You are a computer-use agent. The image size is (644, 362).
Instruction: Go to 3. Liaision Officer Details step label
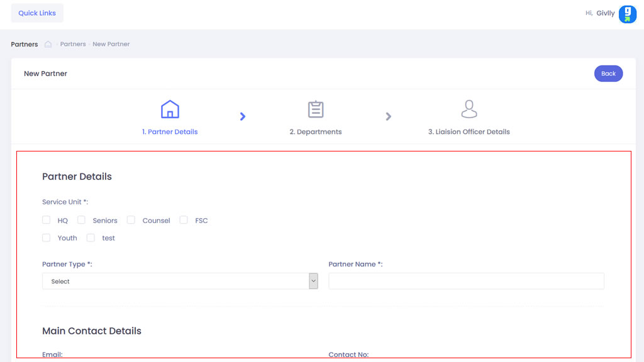pyautogui.click(x=469, y=132)
